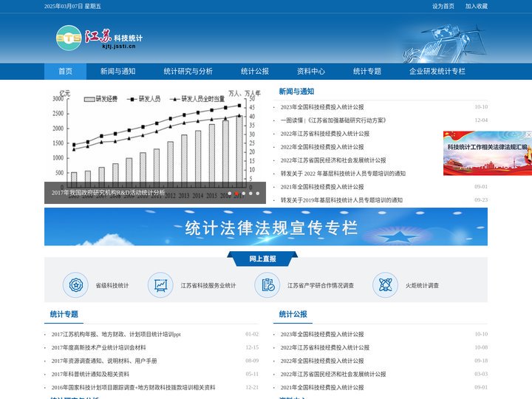Image resolution: width=532 pixels, height=399 pixels.
Task: Open the 科技统计工作相关法律法规汇编 floating banner
Action: (487, 154)
